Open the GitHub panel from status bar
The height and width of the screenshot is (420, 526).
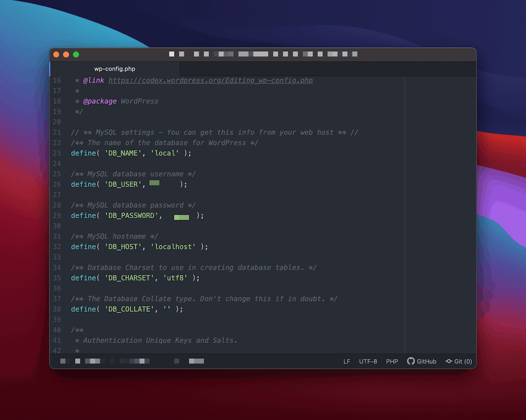(422, 362)
